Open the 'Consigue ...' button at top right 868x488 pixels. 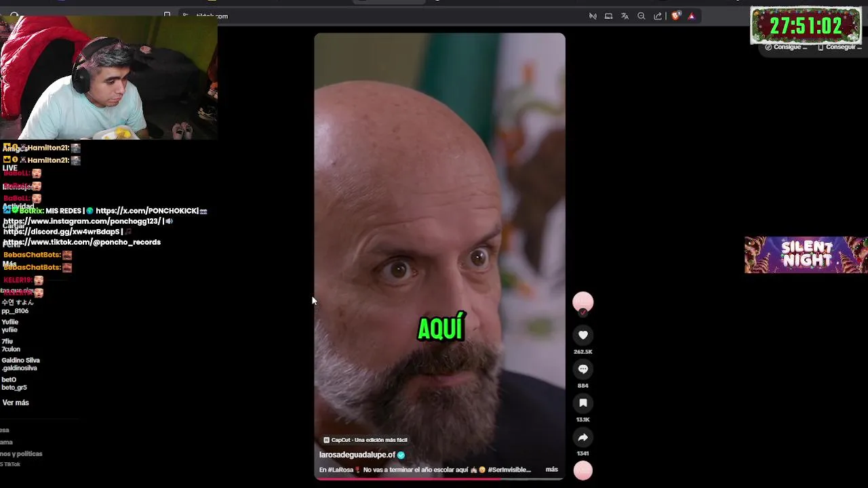tap(787, 47)
